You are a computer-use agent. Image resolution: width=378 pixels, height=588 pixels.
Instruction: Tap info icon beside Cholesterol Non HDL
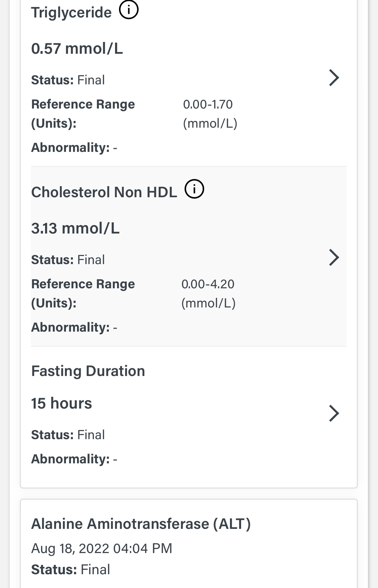(x=194, y=189)
